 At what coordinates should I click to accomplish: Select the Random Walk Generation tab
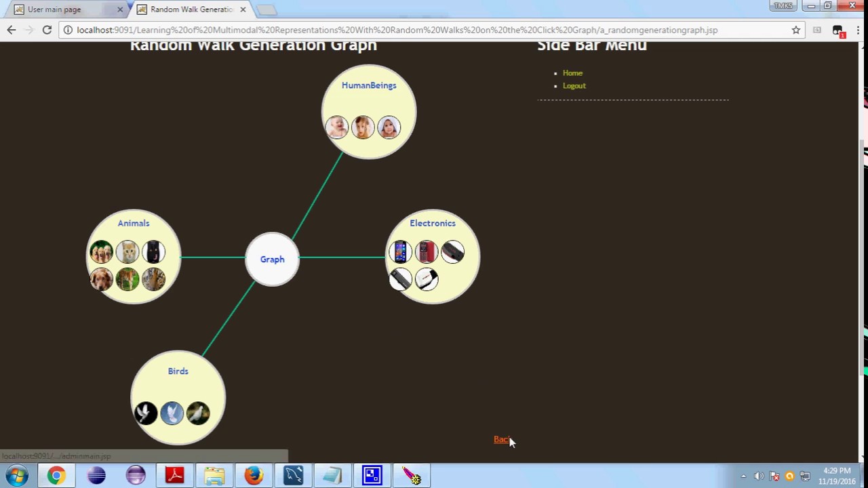[191, 9]
